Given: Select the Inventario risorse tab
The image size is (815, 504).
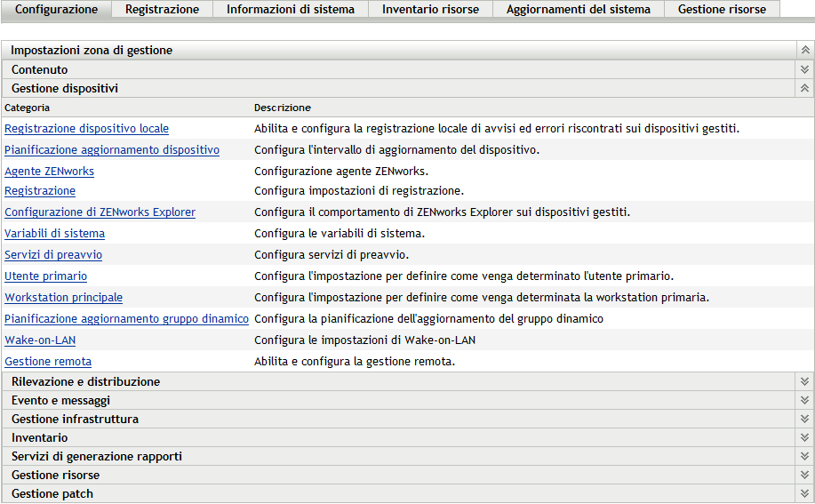Looking at the screenshot, I should point(430,10).
